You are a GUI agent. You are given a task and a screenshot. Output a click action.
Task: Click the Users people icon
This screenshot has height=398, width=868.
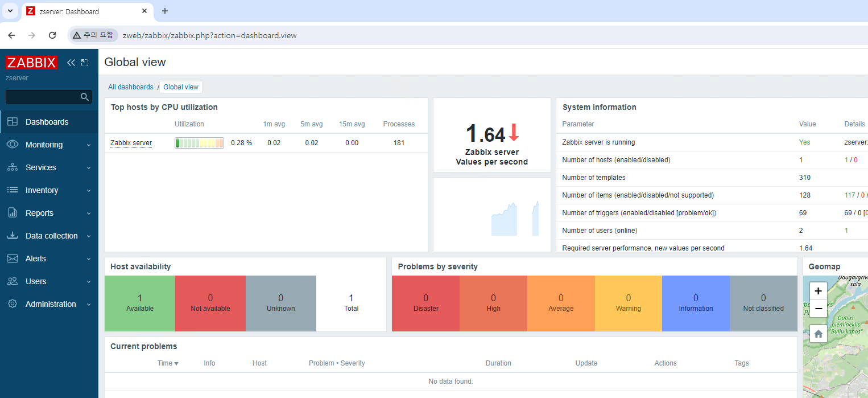[x=13, y=281]
